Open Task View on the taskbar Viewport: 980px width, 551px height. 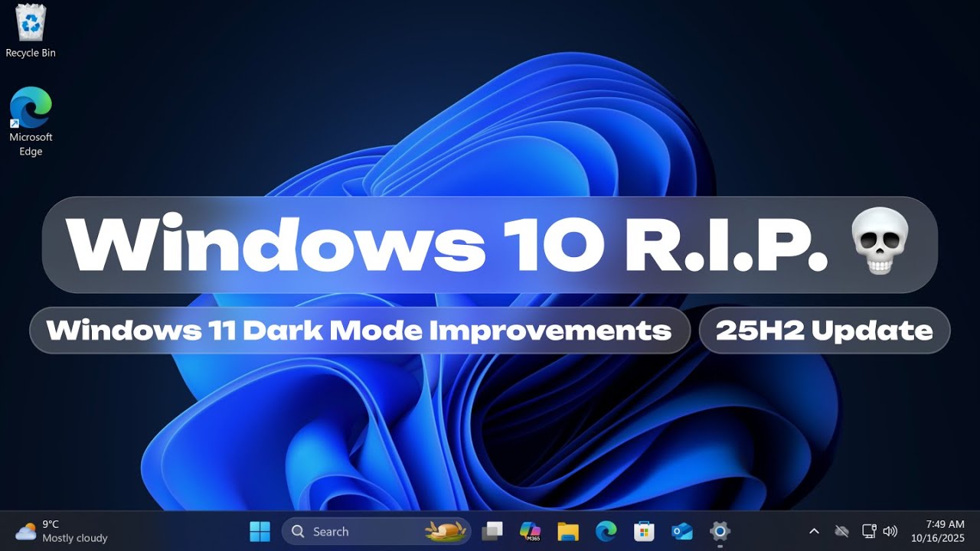point(492,530)
